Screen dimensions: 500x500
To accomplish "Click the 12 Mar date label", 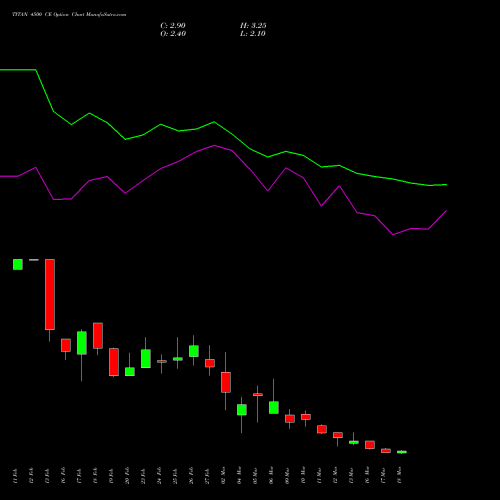I will (335, 476).
